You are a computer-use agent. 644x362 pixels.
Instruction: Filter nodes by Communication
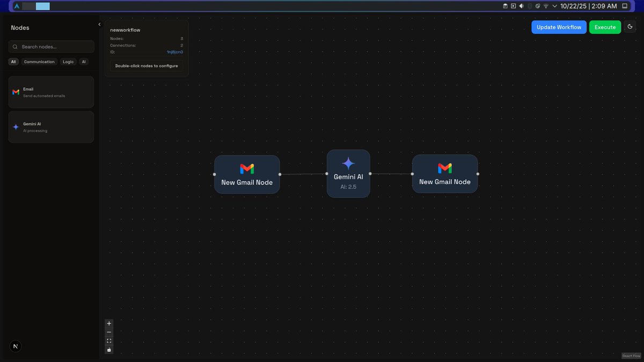click(39, 62)
